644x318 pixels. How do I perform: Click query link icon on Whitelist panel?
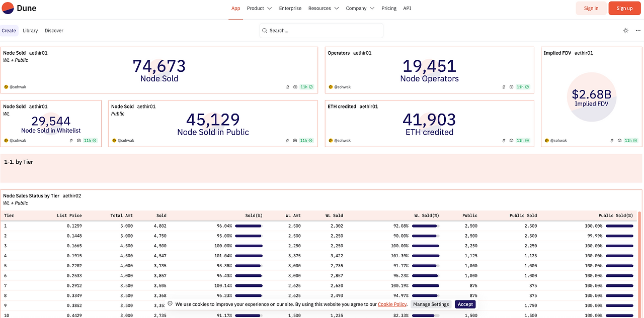pyautogui.click(x=71, y=141)
